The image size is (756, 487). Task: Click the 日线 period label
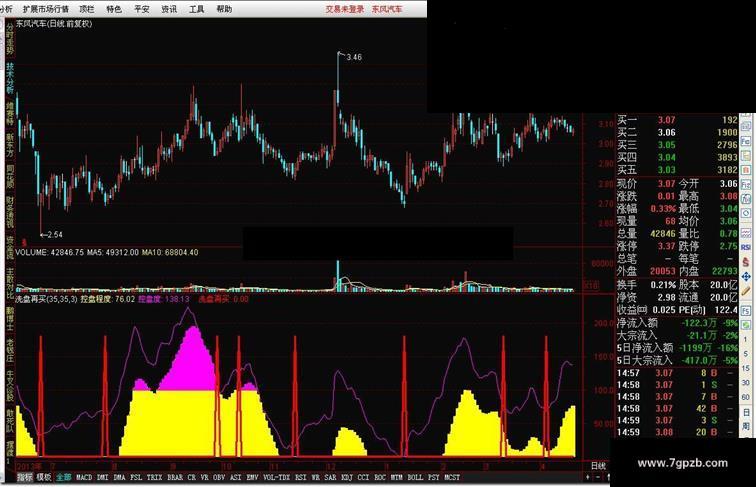tap(598, 465)
